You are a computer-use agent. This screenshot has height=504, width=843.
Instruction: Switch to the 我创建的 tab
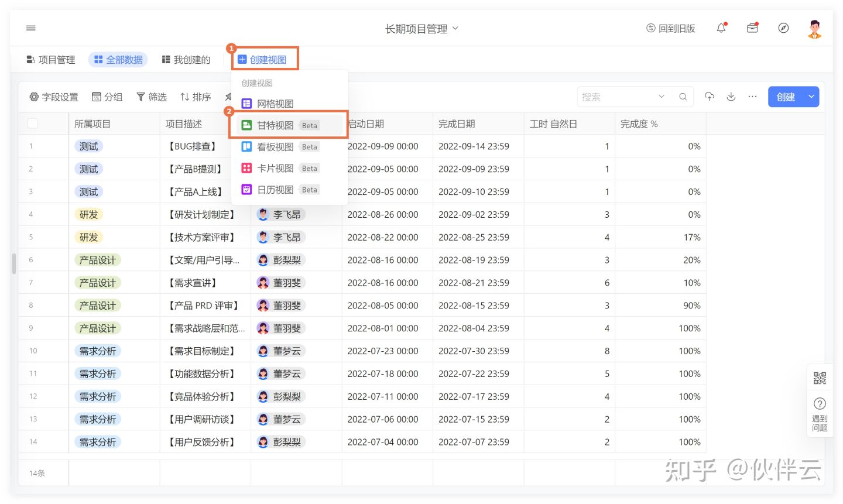click(186, 60)
